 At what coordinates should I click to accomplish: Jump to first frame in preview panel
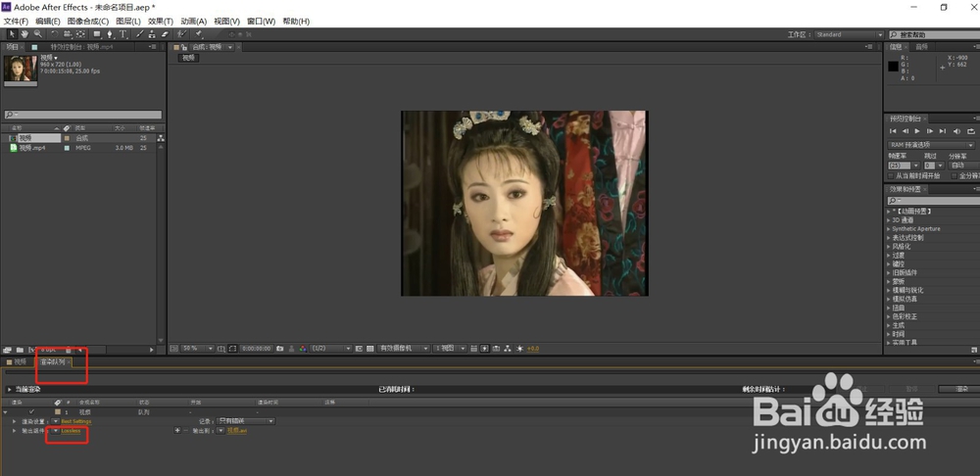tap(893, 131)
